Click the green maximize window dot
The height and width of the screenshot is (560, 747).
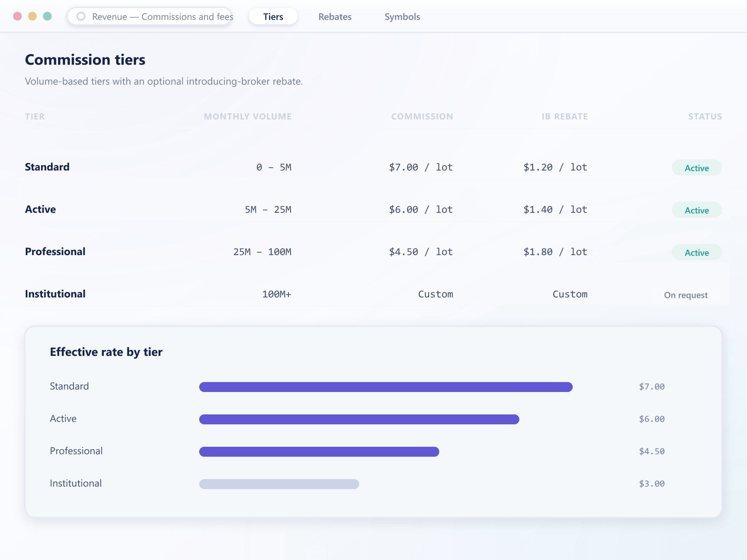point(47,16)
